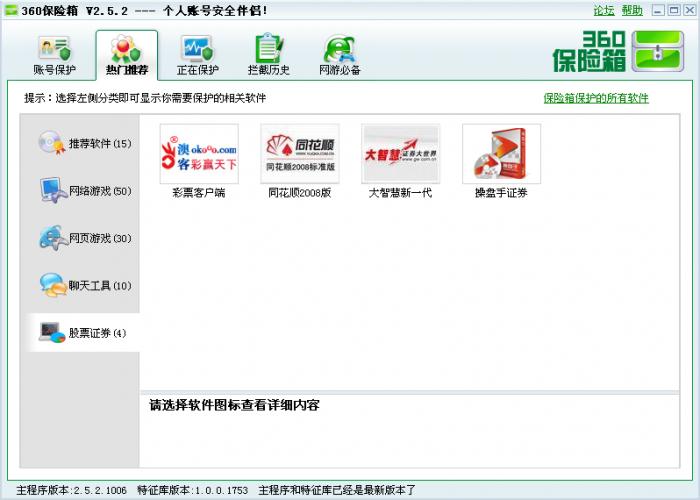Click the 同花顺2008版 caption text
This screenshot has height=500, width=700.
click(300, 193)
